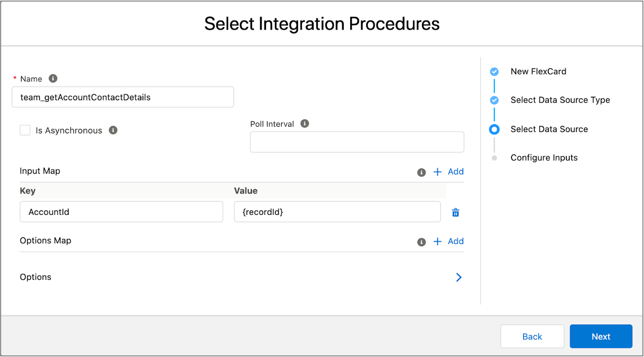Open the New FlexCard step label
The height and width of the screenshot is (357, 644).
click(x=538, y=71)
